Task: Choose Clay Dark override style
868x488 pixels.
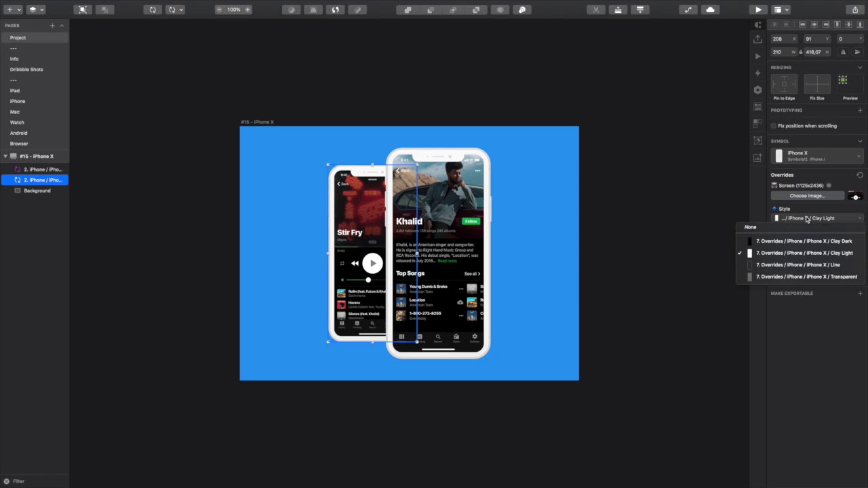Action: pos(802,241)
